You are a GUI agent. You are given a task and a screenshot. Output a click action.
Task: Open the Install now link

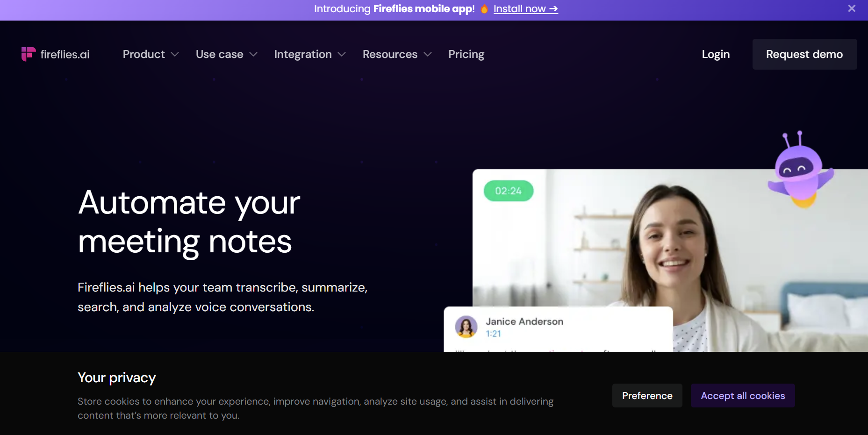point(525,9)
